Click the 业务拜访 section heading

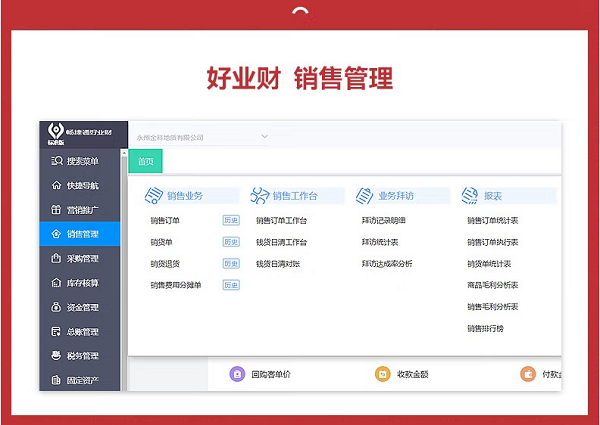coord(396,196)
